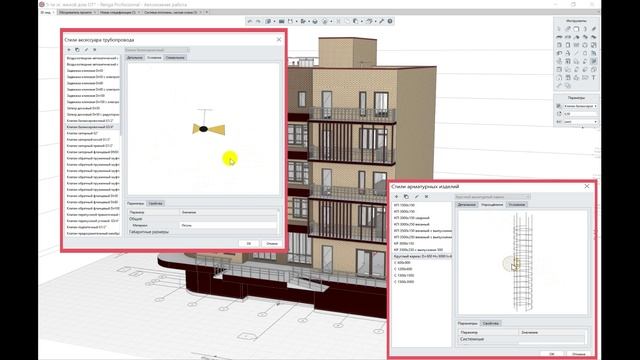Open category dropdown atop rebar styles dialog
Viewport: 640px width, 360px height.
(x=492, y=197)
